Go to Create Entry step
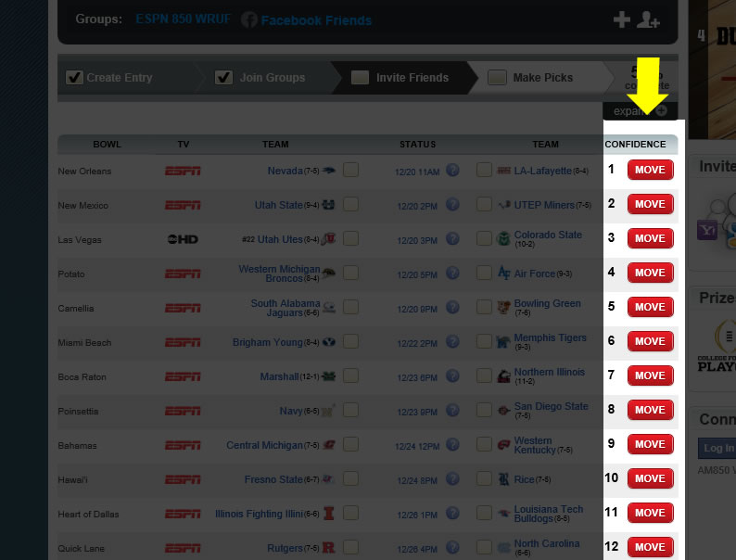736x560 pixels. (x=120, y=78)
